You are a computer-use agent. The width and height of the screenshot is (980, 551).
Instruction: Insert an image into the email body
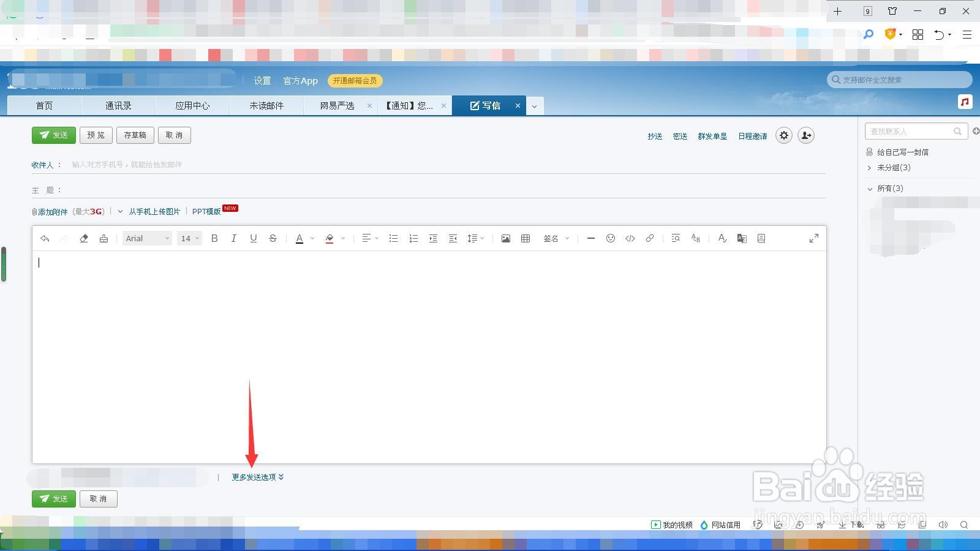[x=505, y=238]
